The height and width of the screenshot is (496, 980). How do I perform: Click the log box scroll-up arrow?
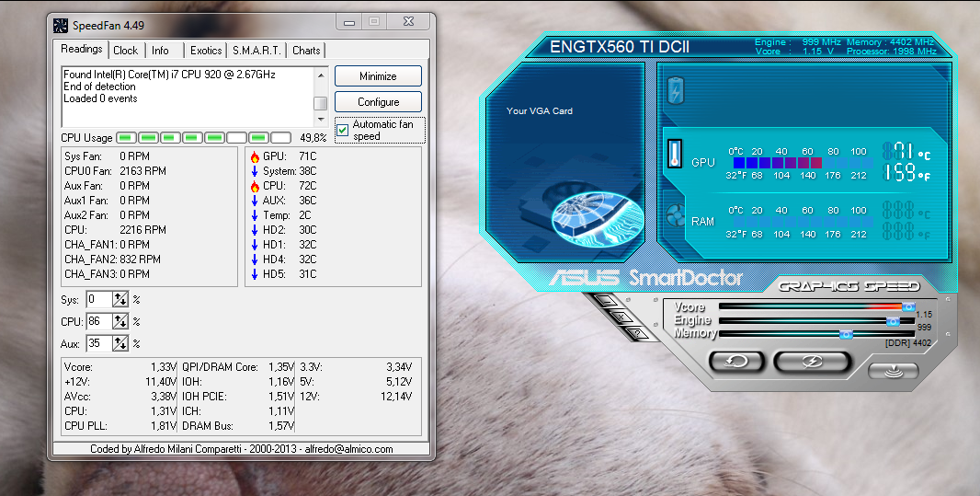tap(321, 75)
